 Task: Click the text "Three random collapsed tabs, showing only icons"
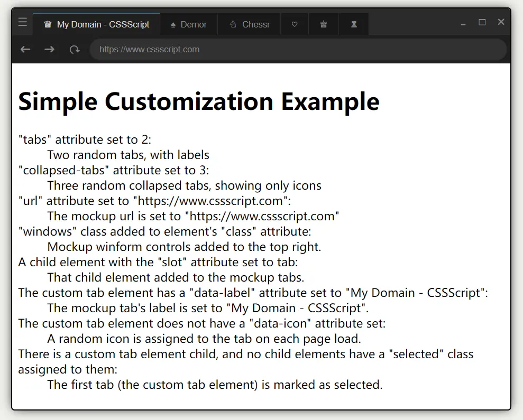click(x=184, y=185)
